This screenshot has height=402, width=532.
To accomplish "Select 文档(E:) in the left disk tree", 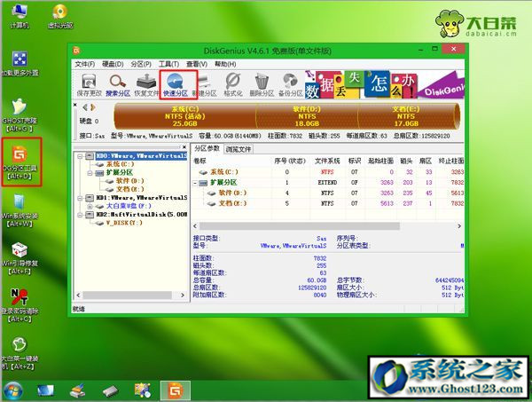I will (130, 189).
